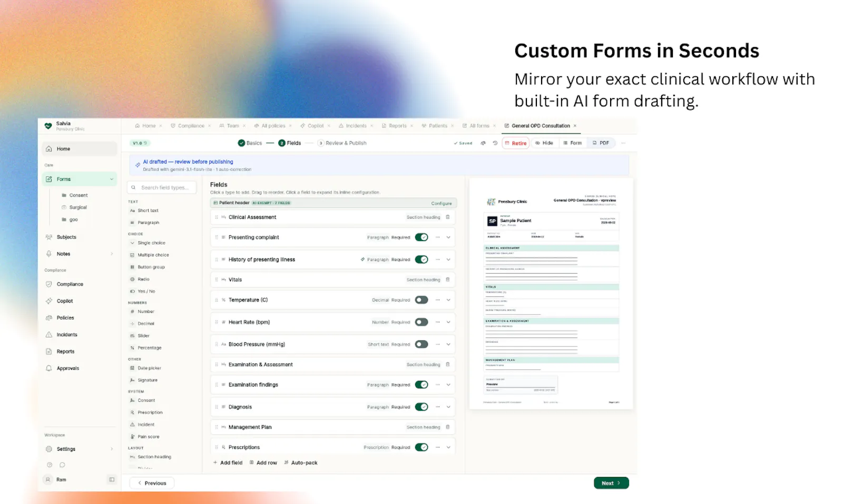Screen dimensions: 843x504
Task: Open the more options ellipsis after PDF
Action: (623, 143)
